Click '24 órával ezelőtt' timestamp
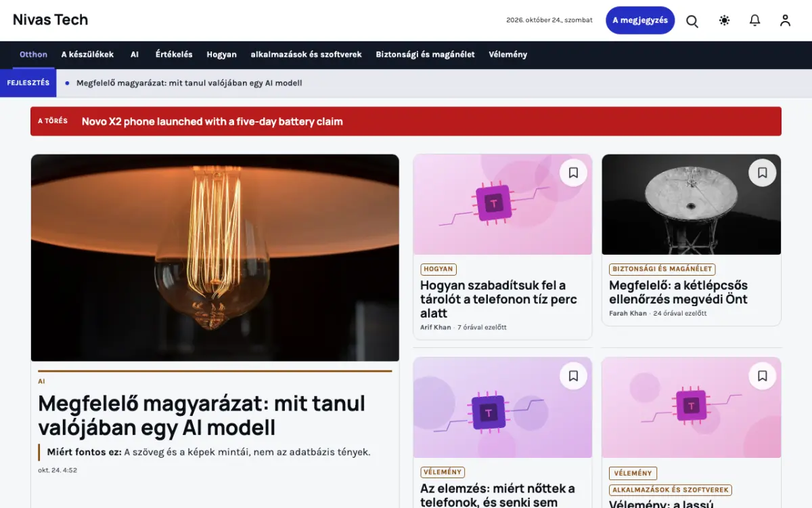Viewport: 812px width, 508px height. [x=680, y=314]
